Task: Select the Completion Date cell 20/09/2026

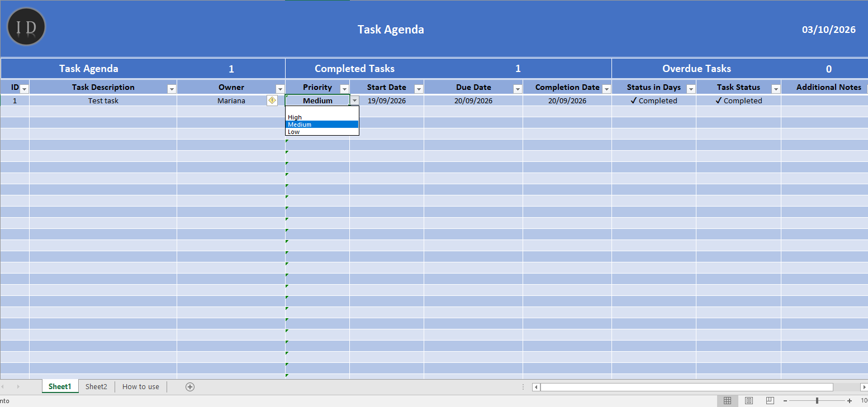Action: 567,101
